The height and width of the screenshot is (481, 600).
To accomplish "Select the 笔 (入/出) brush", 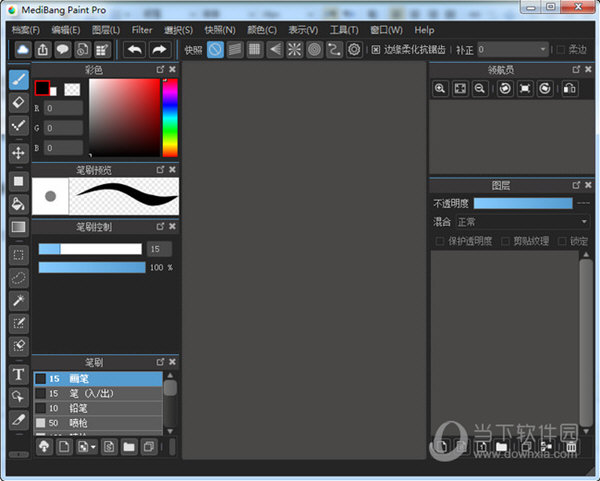I will pyautogui.click(x=98, y=393).
